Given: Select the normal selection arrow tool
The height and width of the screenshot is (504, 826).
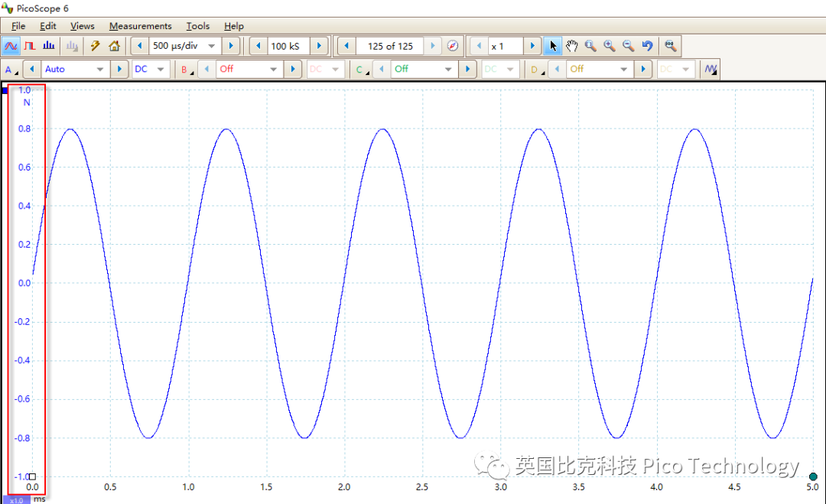Looking at the screenshot, I should pyautogui.click(x=553, y=46).
